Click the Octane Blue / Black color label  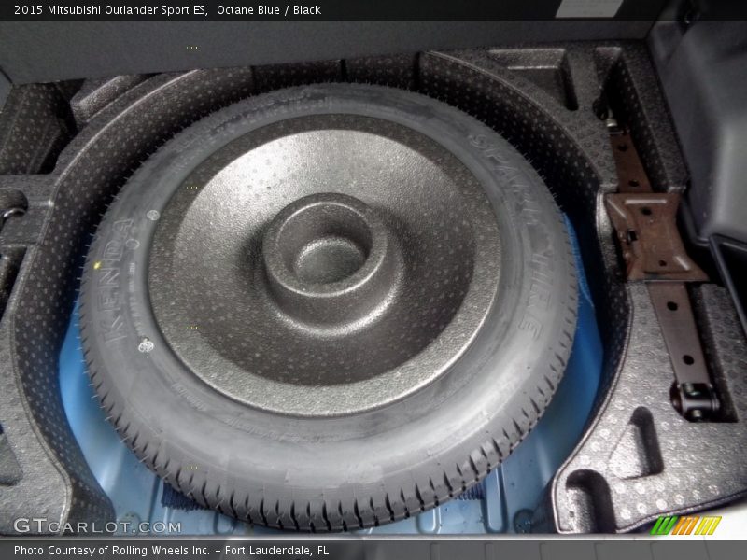coord(271,10)
